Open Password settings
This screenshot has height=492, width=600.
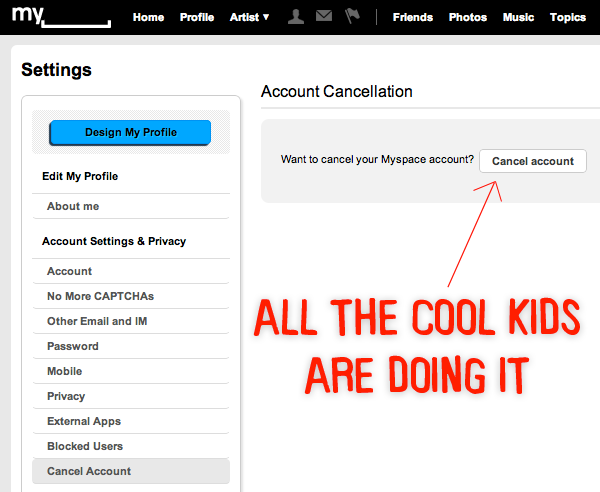coord(131,346)
